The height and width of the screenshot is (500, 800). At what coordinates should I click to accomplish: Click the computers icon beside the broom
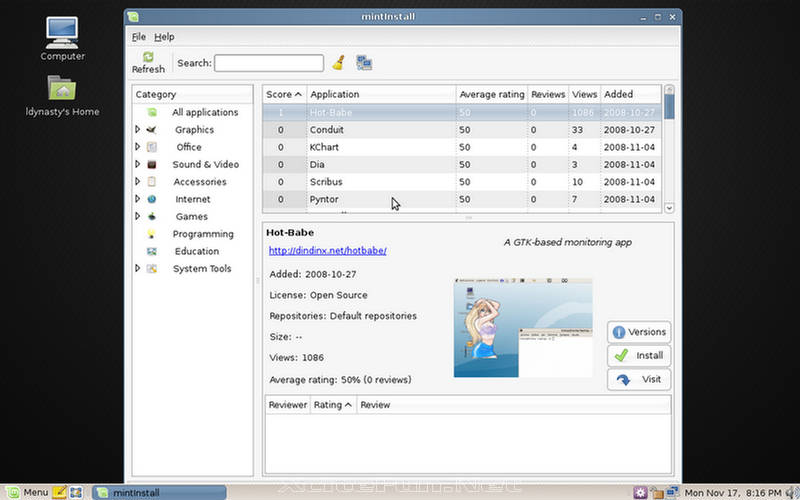(364, 63)
